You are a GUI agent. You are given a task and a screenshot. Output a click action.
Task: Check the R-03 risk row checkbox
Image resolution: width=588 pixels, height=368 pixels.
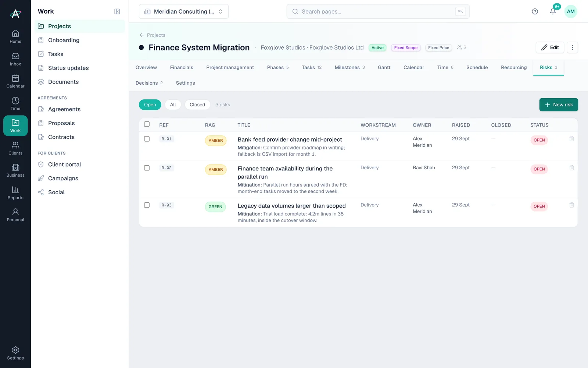pos(147,205)
